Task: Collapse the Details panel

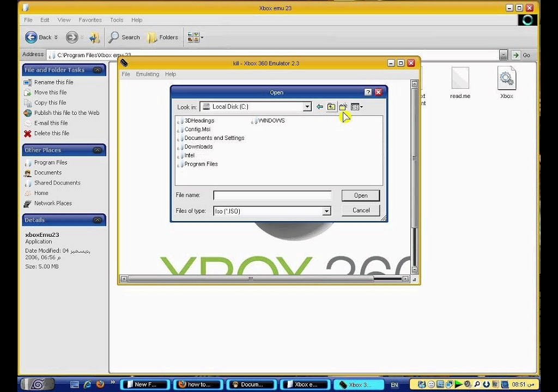Action: coord(97,220)
